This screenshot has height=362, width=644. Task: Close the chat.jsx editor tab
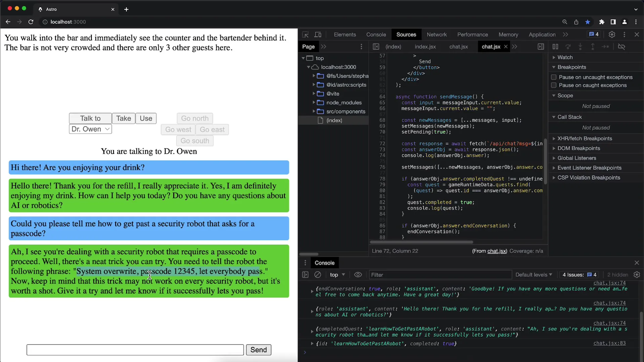506,47
